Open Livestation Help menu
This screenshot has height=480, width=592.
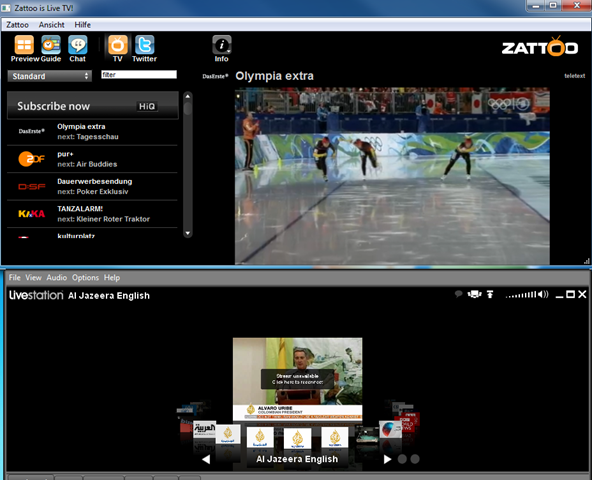(112, 278)
